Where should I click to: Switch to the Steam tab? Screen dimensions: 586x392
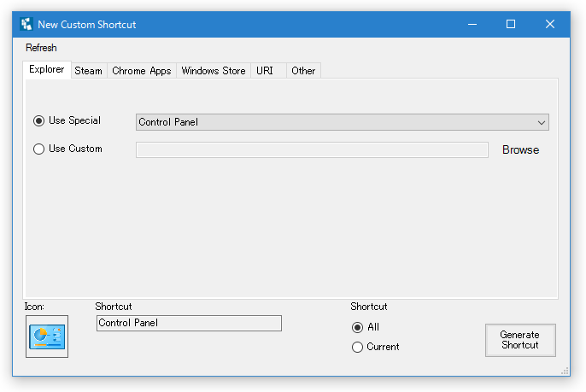coord(89,71)
